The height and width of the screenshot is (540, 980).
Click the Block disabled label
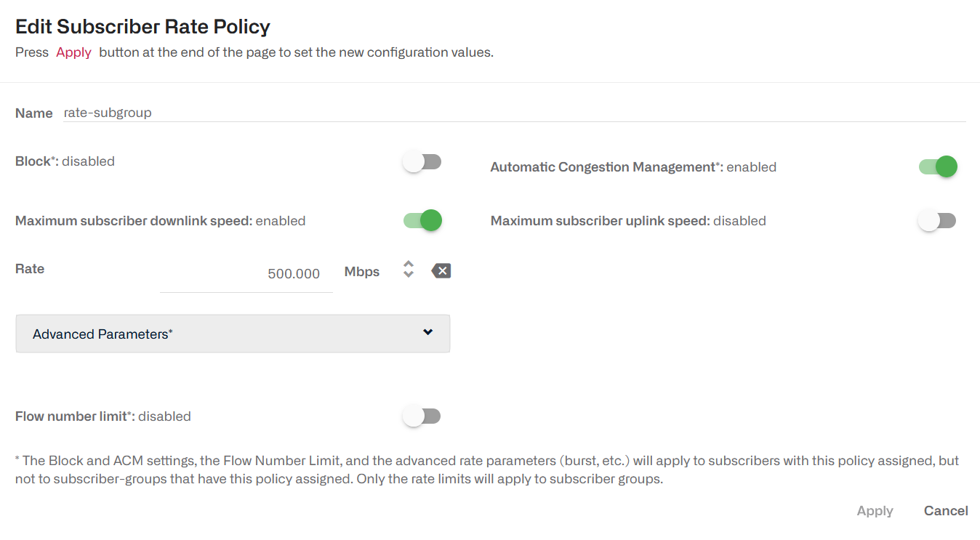(65, 161)
